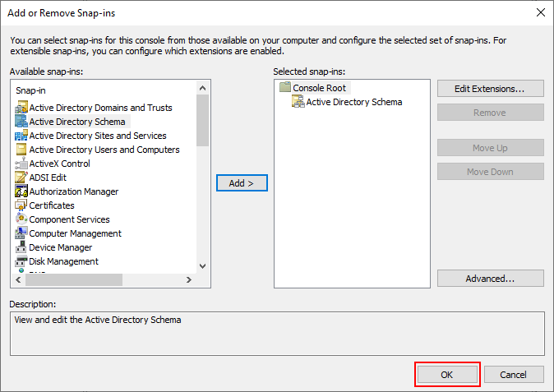Screen dimensions: 554x392
Task: Click the Active Directory Schema icon under Console Root
Action: 298,102
